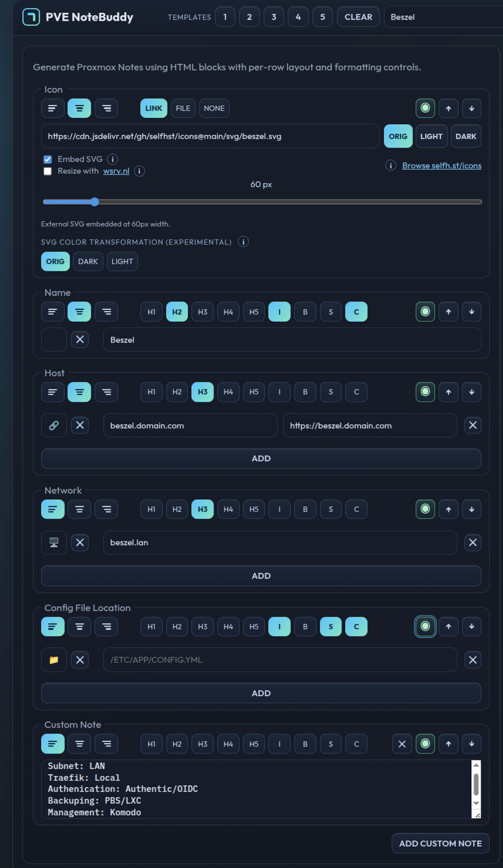Move the Name section down
503x868 pixels.
pos(471,312)
